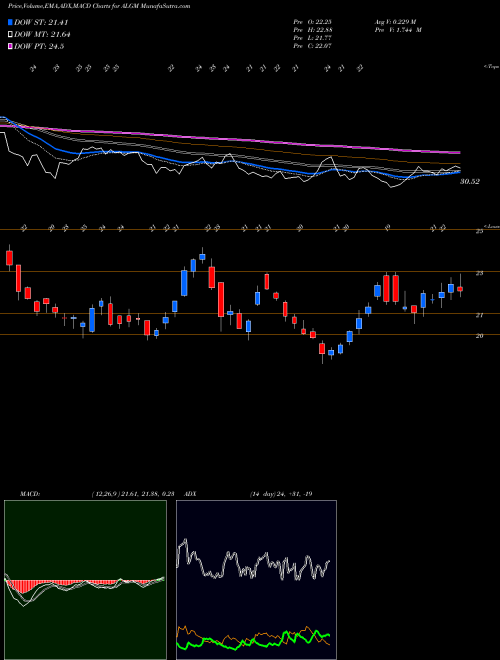Select the 'DOW PT: 24.5' legend label

39,47
